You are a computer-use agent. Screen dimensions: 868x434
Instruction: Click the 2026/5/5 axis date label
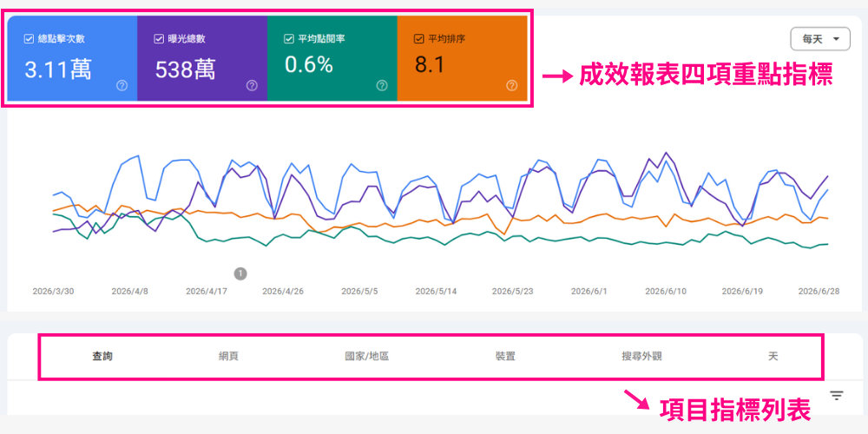359,291
